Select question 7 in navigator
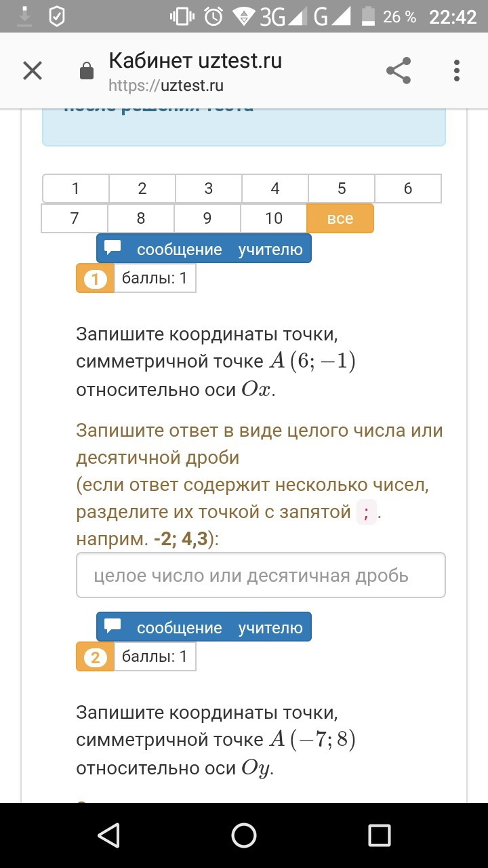This screenshot has height=868, width=488. click(x=75, y=218)
